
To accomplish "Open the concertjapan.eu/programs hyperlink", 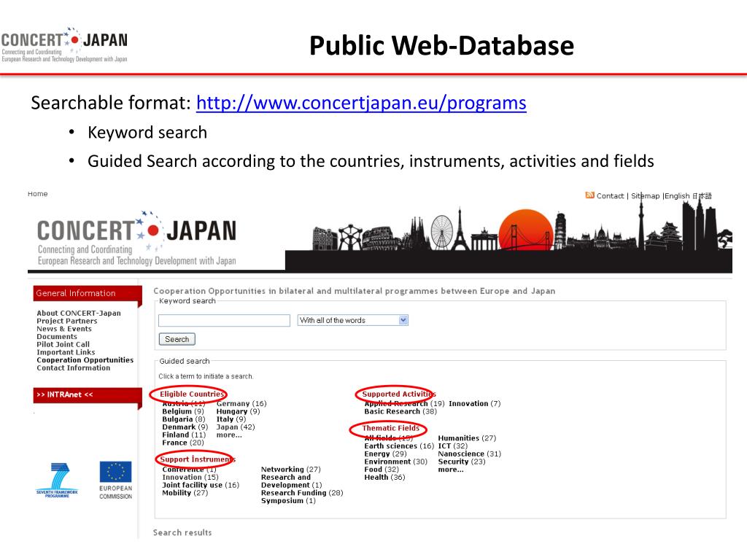I will click(361, 103).
